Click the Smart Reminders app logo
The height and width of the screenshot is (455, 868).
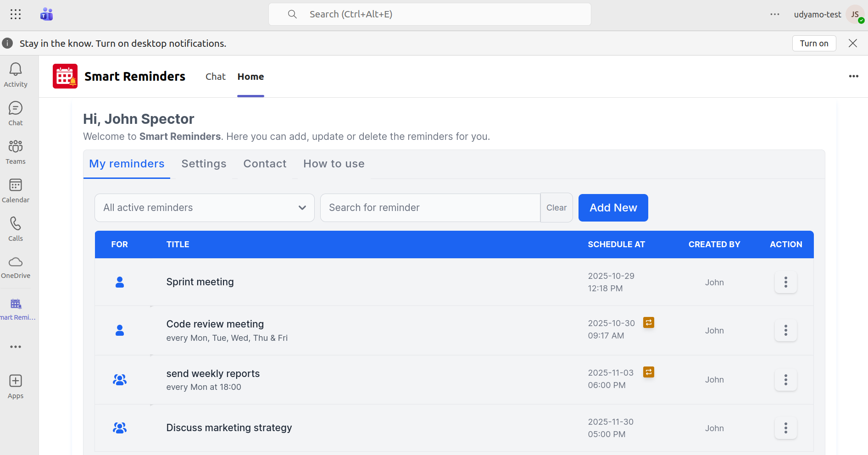pos(65,76)
